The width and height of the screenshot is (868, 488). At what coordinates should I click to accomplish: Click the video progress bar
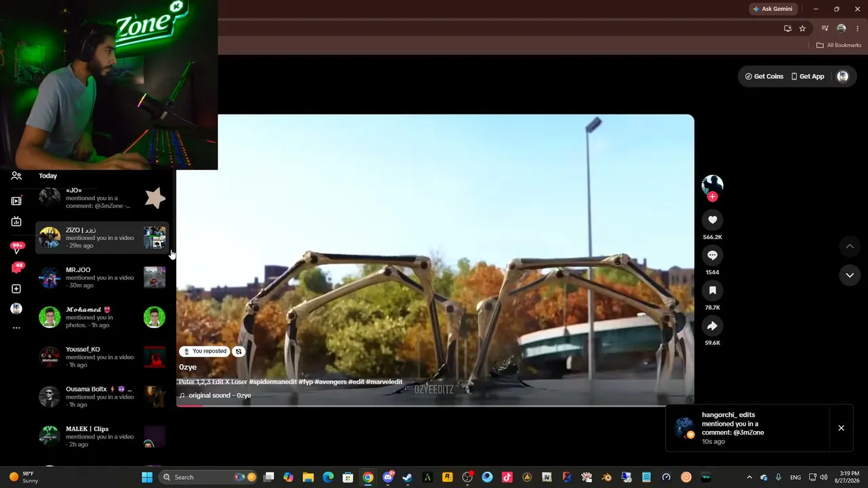coord(435,405)
